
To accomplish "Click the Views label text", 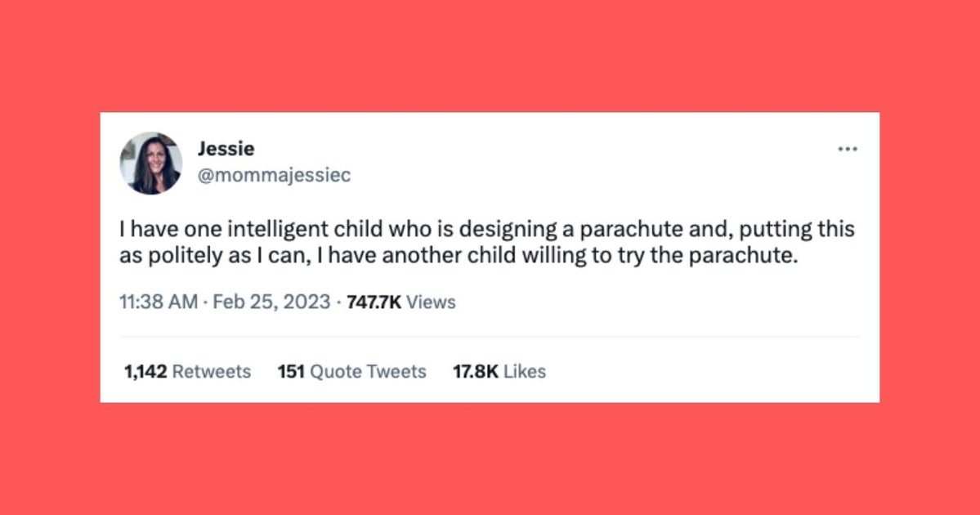I will (431, 302).
